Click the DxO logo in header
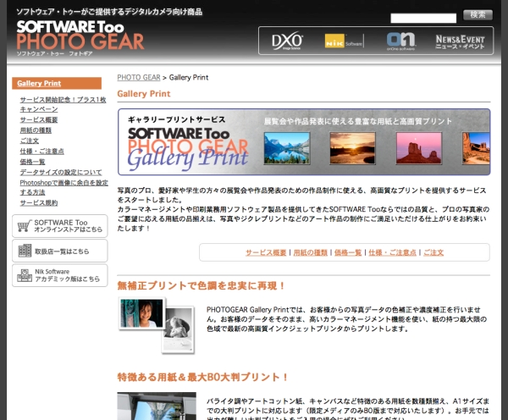Image resolution: width=508 pixels, height=420 pixels. tap(286, 40)
